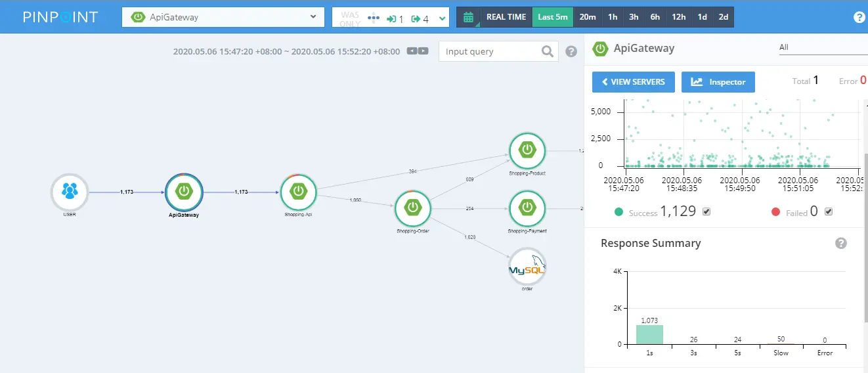Click the Inspector button
Image resolution: width=868 pixels, height=373 pixels.
point(718,82)
